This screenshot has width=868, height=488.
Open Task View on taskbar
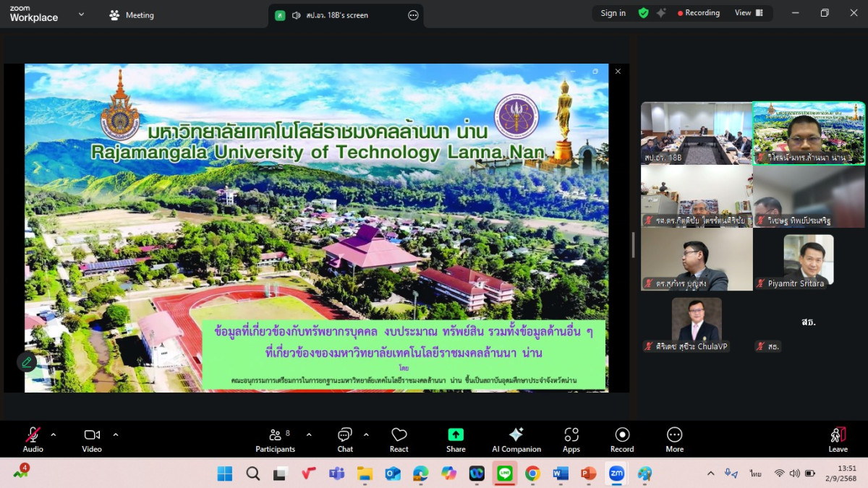(x=281, y=474)
